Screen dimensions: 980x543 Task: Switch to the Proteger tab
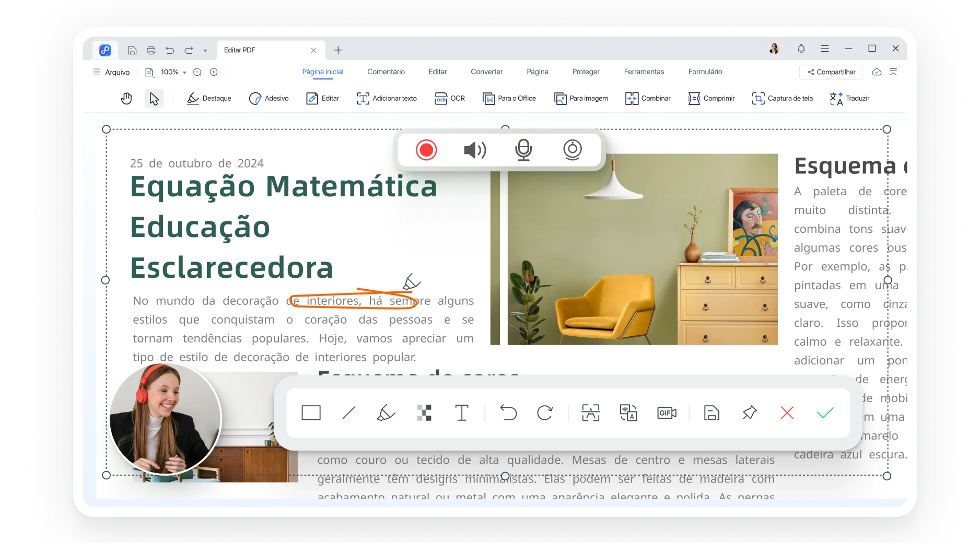pos(586,72)
